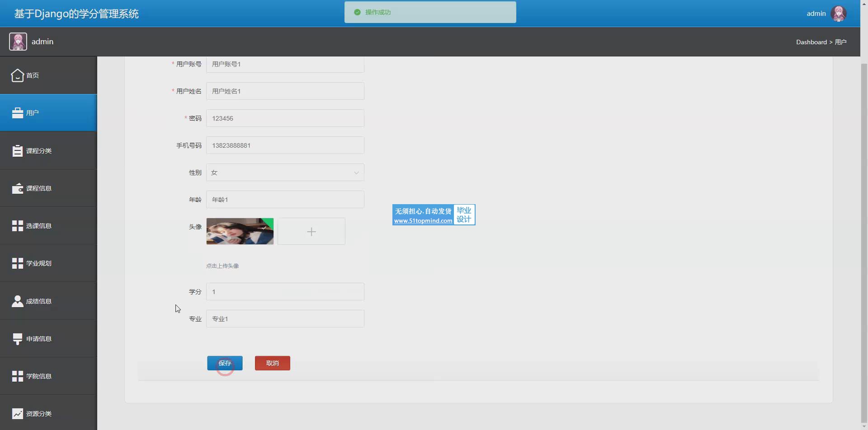Image resolution: width=868 pixels, height=430 pixels.
Task: Click the red 取消 cancel button
Action: click(273, 363)
